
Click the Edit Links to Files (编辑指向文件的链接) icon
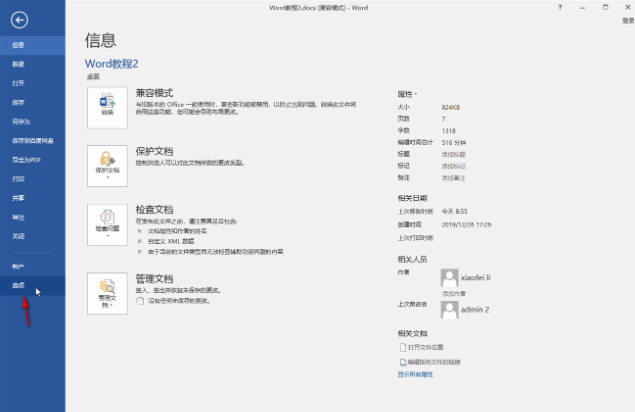[403, 362]
